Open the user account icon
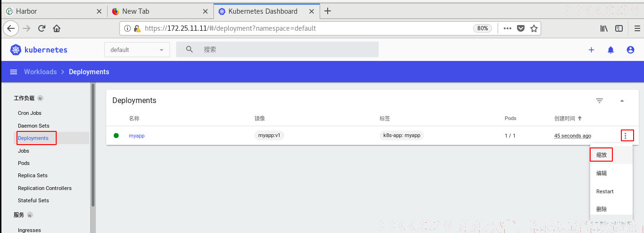 coord(630,50)
